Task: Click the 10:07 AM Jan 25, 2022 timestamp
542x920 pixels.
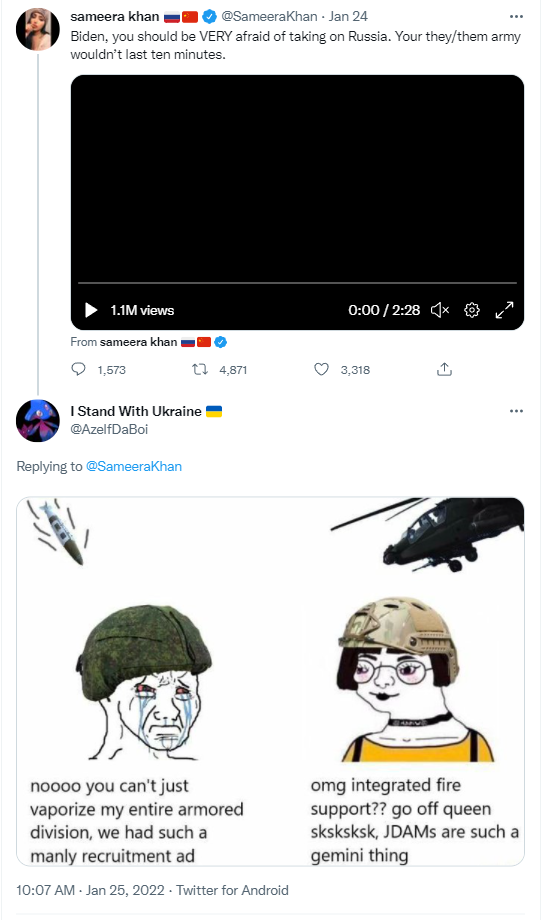Action: coord(90,890)
